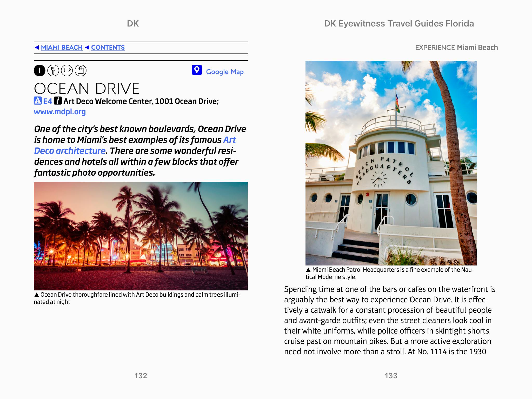Go back to MIAMI BEACH section
This screenshot has height=399, width=532.
62,48
